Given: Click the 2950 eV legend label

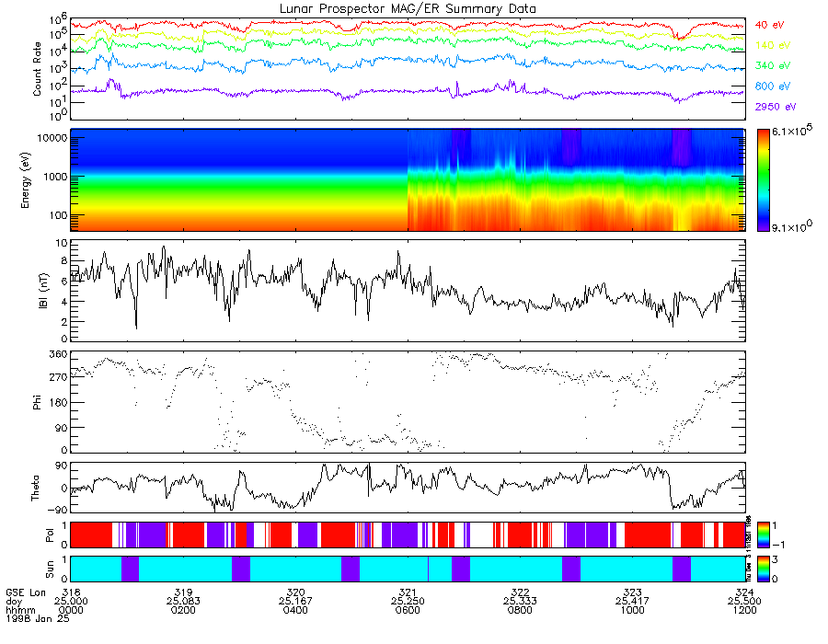Looking at the screenshot, I should 776,107.
